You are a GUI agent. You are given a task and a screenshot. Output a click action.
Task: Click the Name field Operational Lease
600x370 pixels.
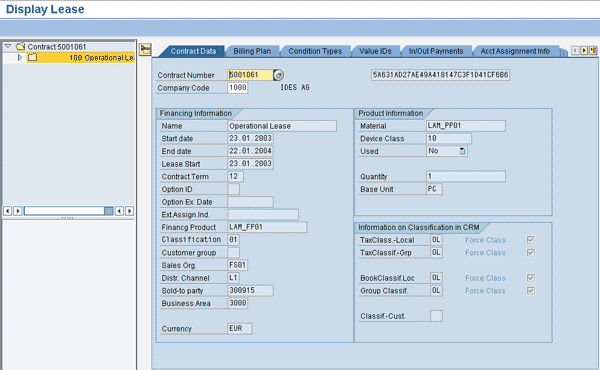(x=282, y=126)
